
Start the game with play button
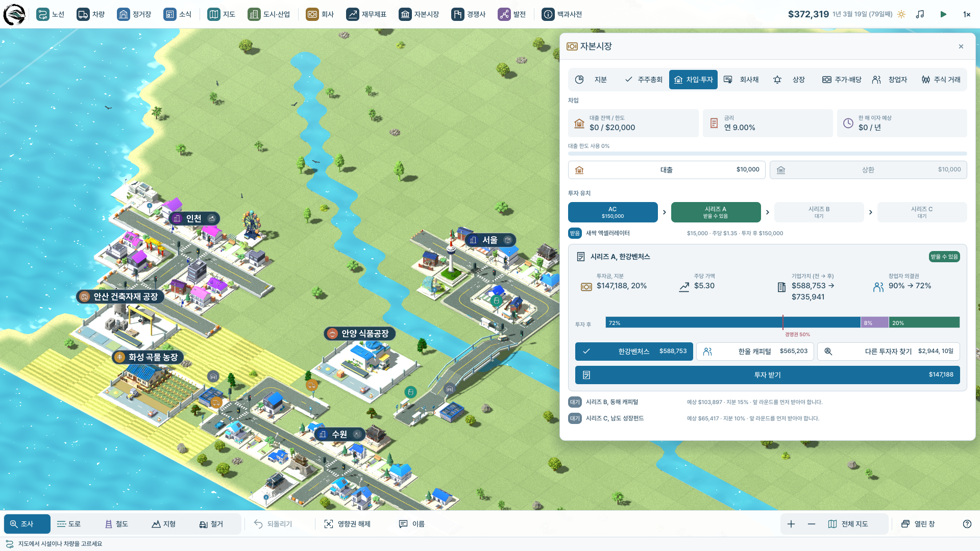(x=943, y=14)
